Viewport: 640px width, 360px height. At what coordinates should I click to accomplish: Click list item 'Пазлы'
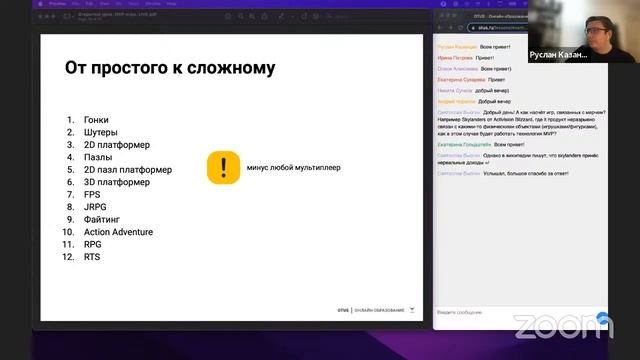(x=98, y=157)
